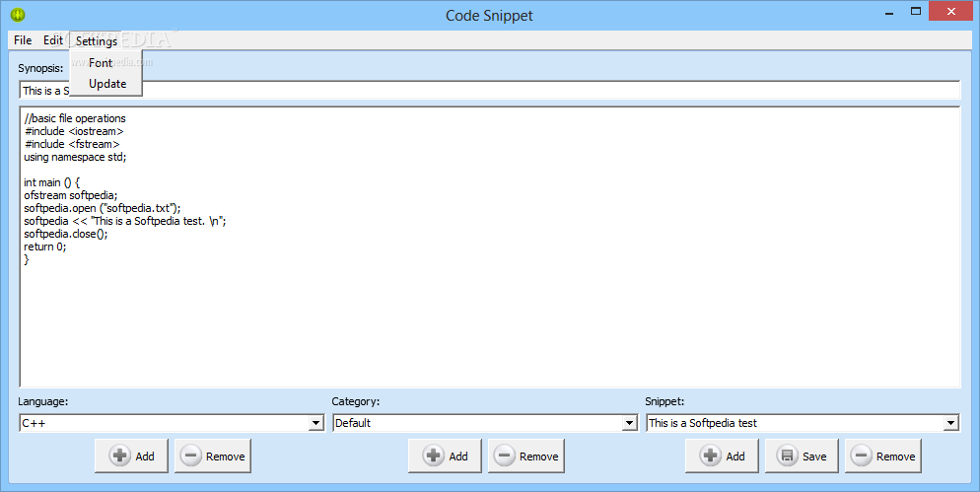Click the "#include <iostream>" line
The height and width of the screenshot is (492, 980).
(74, 131)
